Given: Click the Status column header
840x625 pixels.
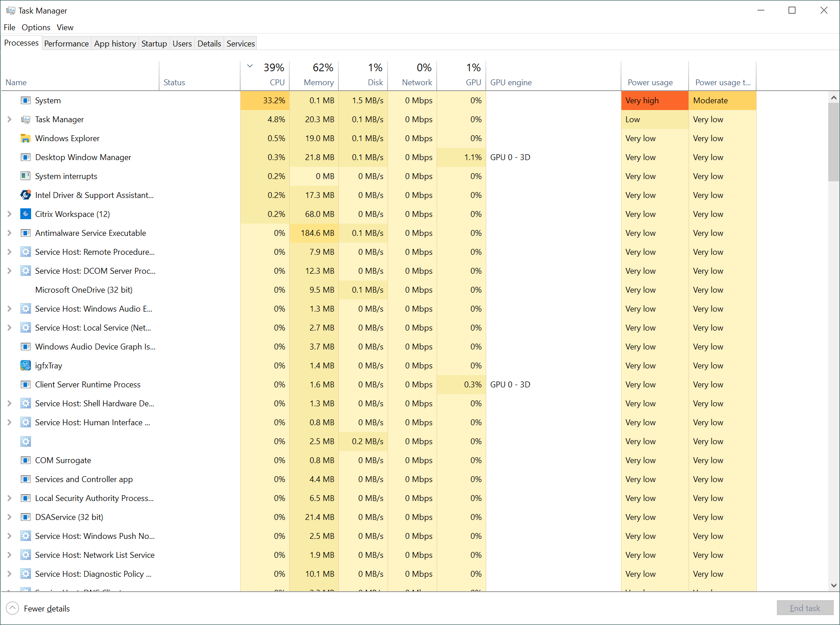Looking at the screenshot, I should tap(200, 75).
